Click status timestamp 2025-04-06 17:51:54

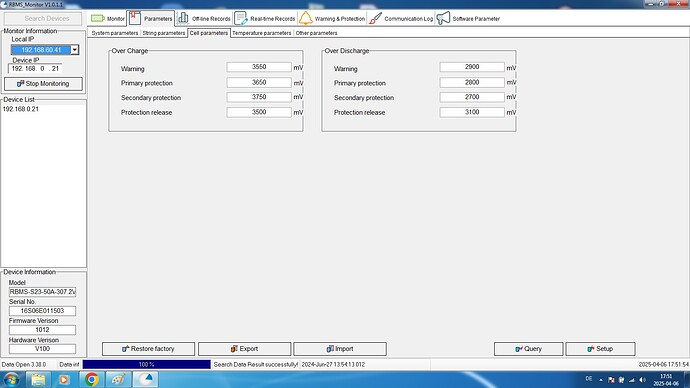664,364
